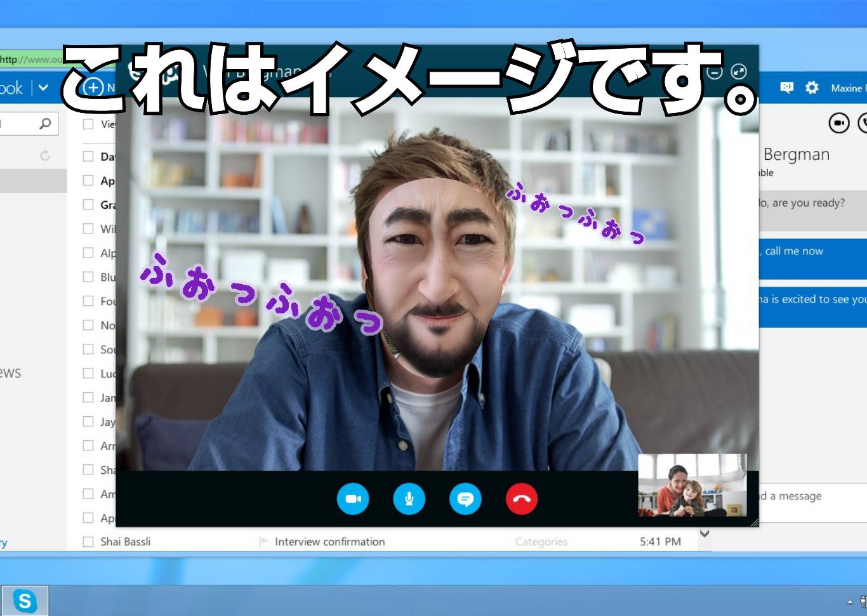Click the New (+) message button
867x616 pixels.
94,88
